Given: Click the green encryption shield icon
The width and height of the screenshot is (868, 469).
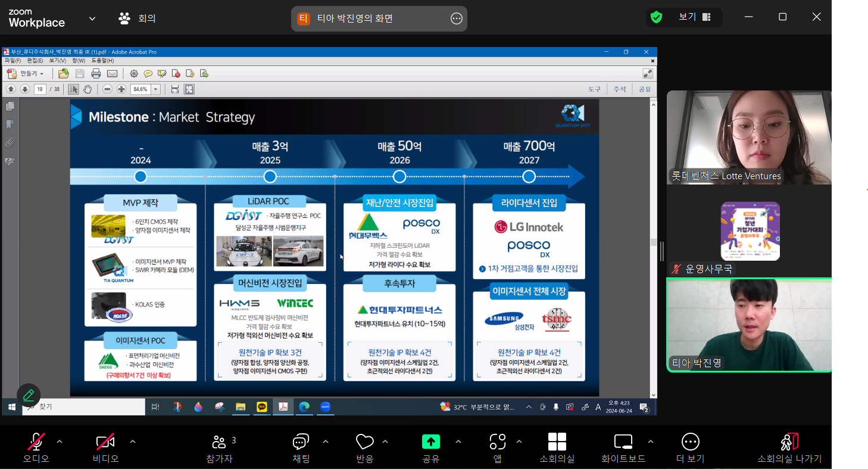Looking at the screenshot, I should click(657, 17).
